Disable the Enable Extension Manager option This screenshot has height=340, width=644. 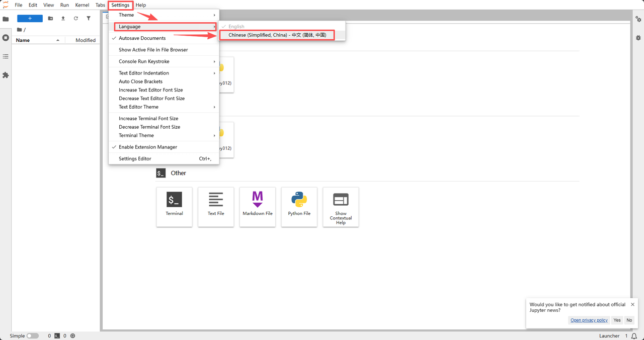click(147, 147)
